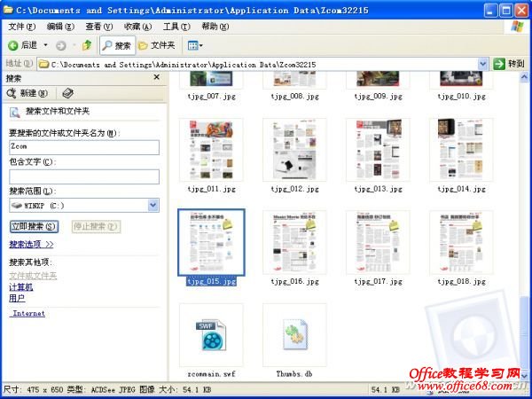Screen dimensions: 532x399
Task: Select the Thumbs.db file icon
Action: tap(294, 335)
